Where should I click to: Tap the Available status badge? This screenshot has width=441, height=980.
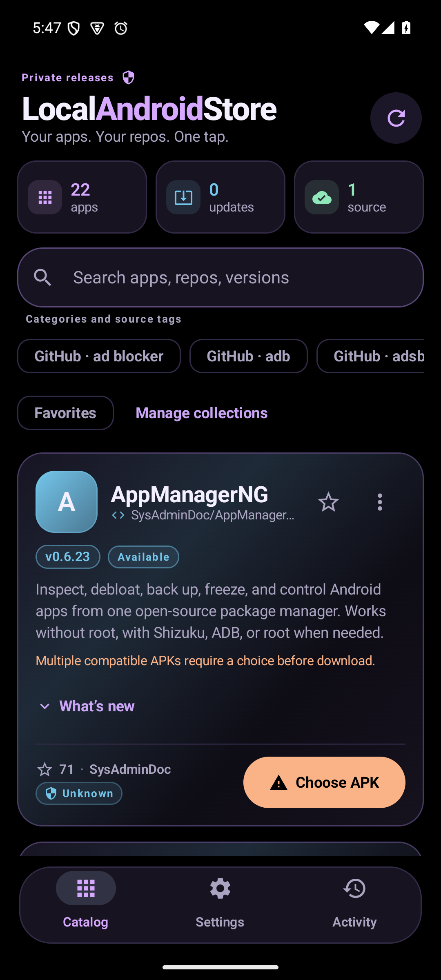[x=143, y=557]
